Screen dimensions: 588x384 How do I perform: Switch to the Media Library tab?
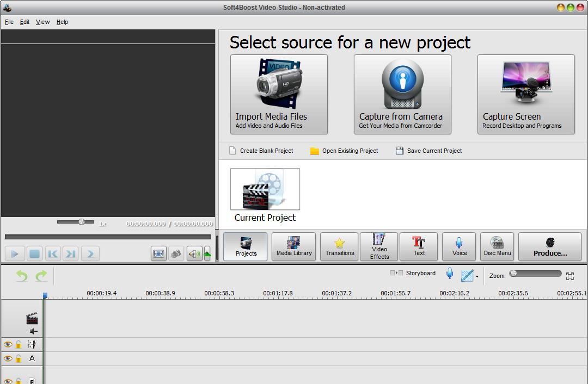tap(293, 246)
